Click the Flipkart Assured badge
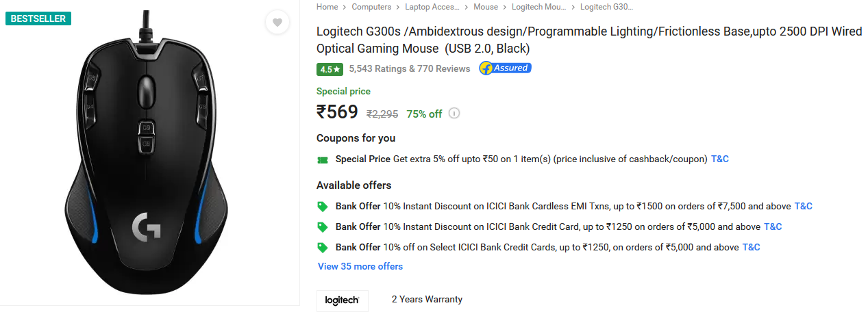 tap(505, 68)
